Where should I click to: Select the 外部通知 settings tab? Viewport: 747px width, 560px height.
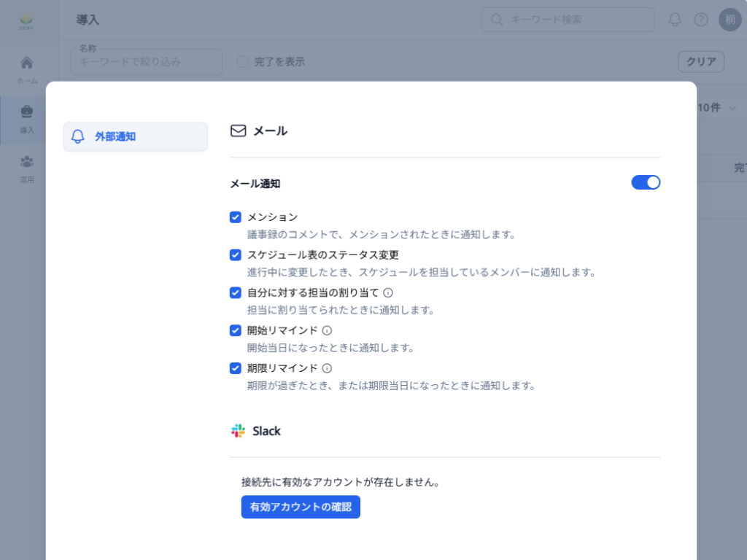coord(135,136)
